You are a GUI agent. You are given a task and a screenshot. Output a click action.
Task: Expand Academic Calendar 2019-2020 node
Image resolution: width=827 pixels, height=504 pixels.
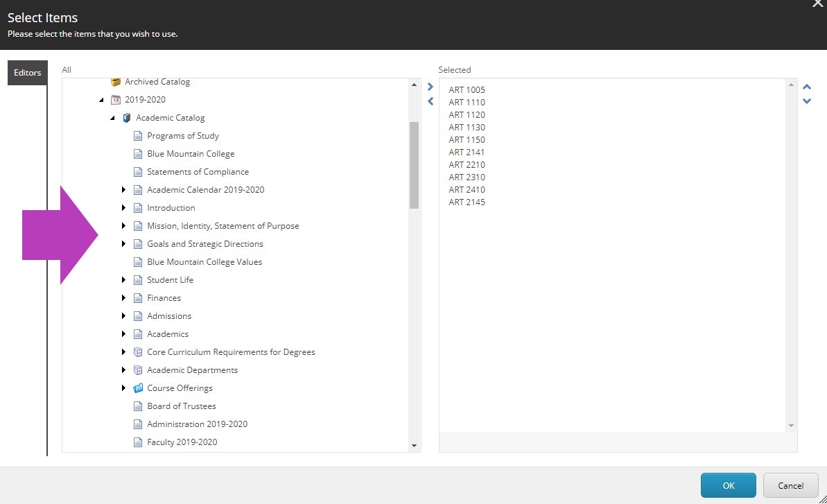[x=123, y=190]
